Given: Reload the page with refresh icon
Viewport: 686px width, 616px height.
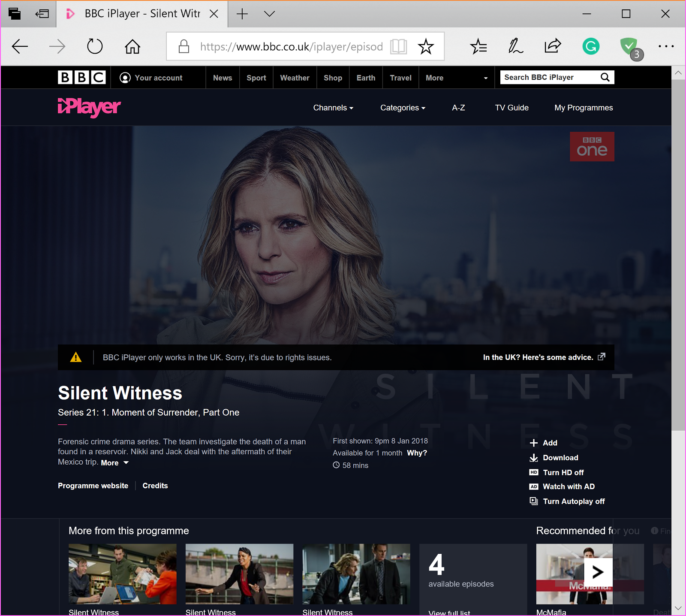Looking at the screenshot, I should pos(95,46).
